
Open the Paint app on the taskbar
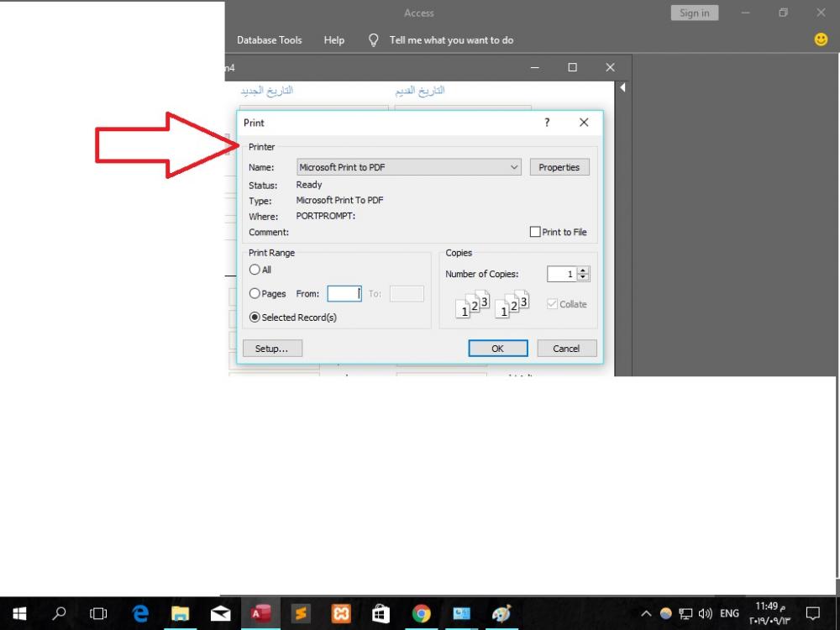[501, 613]
